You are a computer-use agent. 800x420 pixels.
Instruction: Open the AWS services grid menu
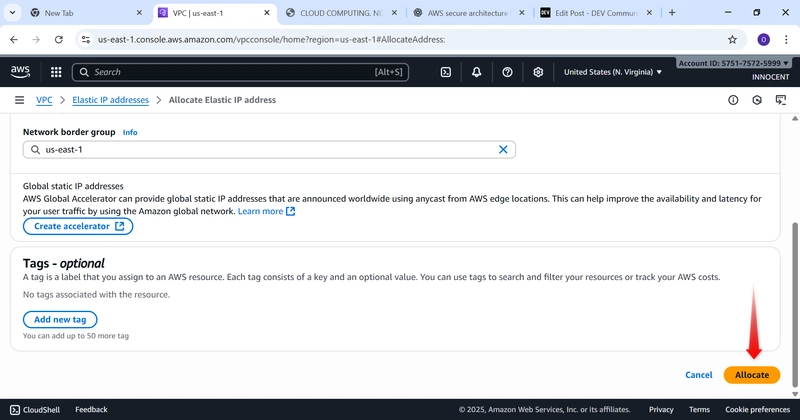56,72
